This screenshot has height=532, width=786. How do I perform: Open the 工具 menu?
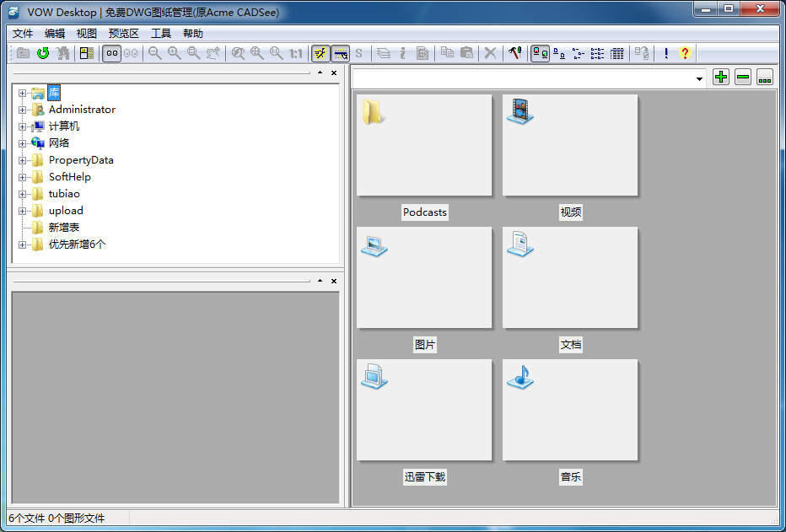click(x=160, y=34)
